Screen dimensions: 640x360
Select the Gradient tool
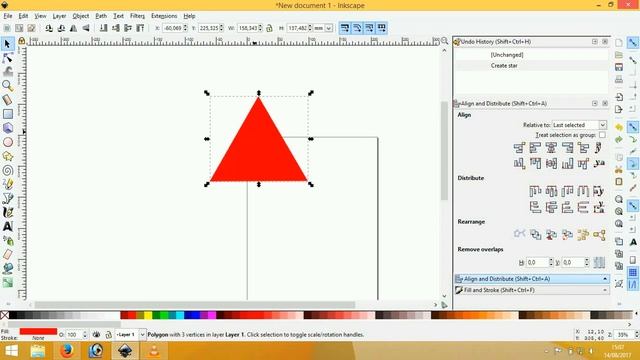(7, 282)
